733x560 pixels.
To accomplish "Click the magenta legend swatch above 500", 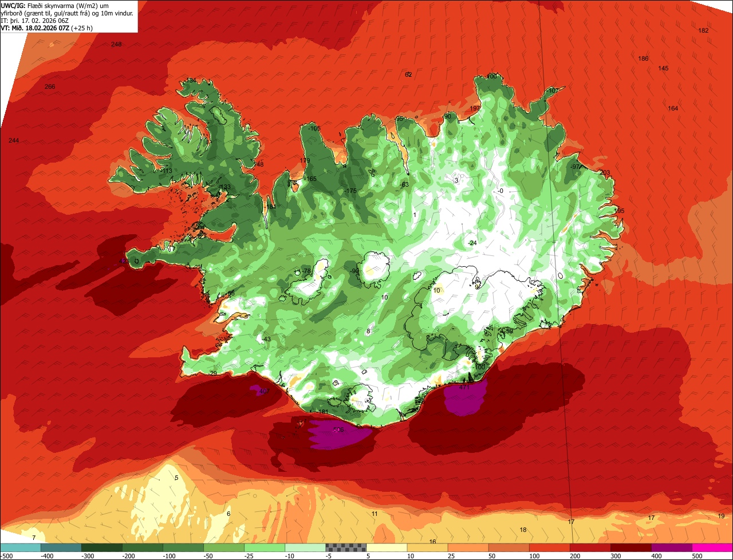I will tap(712, 547).
